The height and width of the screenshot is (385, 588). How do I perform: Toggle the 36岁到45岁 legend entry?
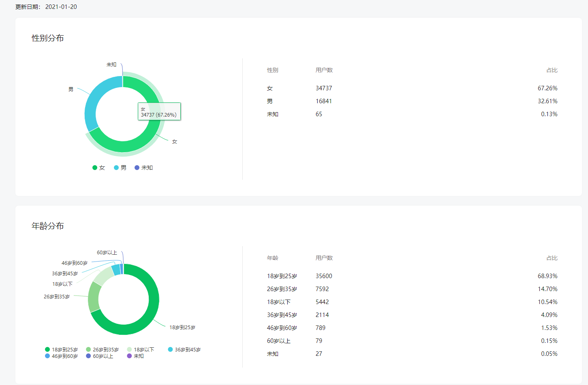(184, 349)
